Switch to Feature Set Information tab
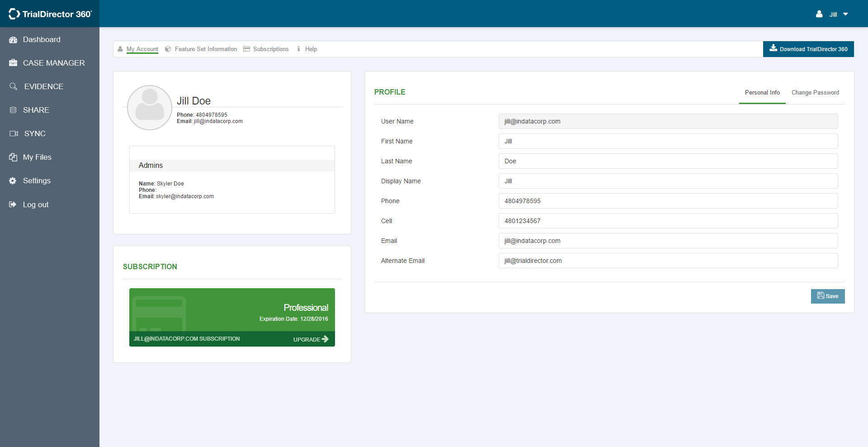This screenshot has height=447, width=868. pos(206,49)
